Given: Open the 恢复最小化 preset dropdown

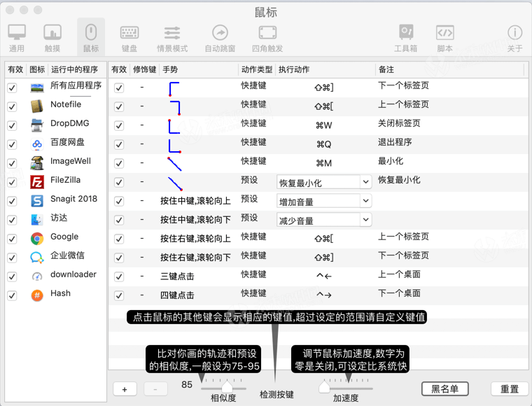Looking at the screenshot, I should pos(324,182).
